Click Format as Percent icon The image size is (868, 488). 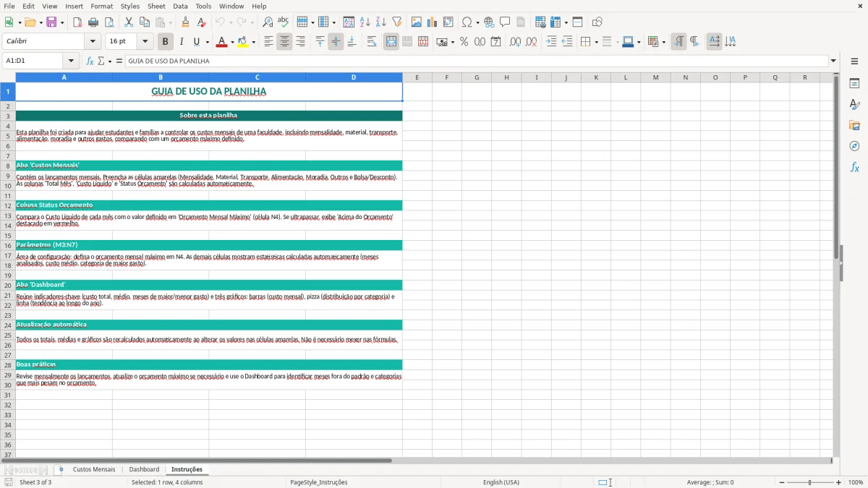pyautogui.click(x=464, y=42)
